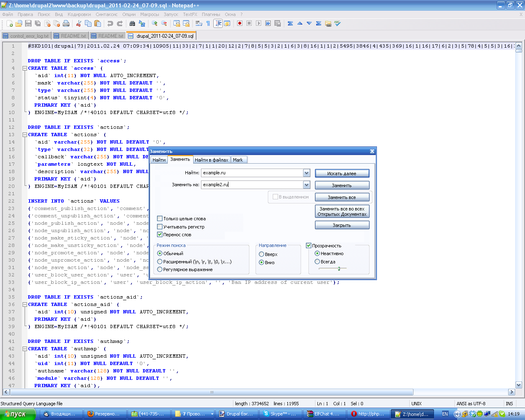Enable the 'Только целые слова' checkbox
This screenshot has width=525, height=420.
click(x=160, y=219)
